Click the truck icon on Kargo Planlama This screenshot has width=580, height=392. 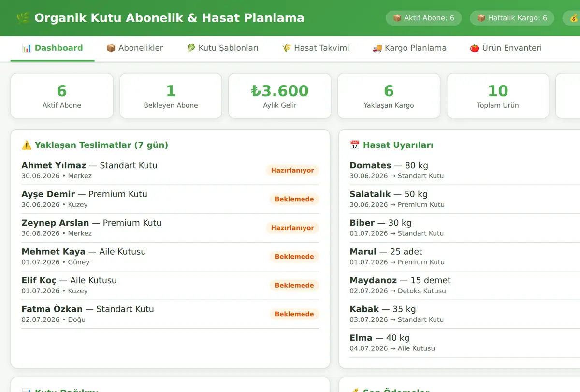[377, 48]
